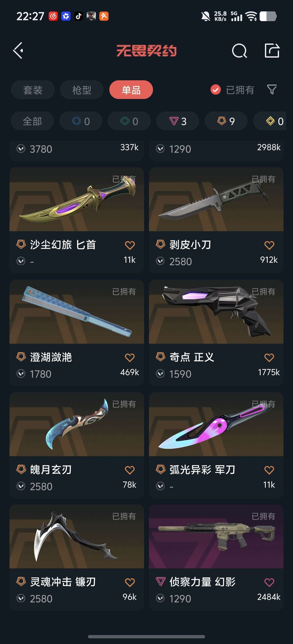Open 灵魂冲击 镰刀 item thumbnail
This screenshot has width=293, height=644.
point(77,536)
